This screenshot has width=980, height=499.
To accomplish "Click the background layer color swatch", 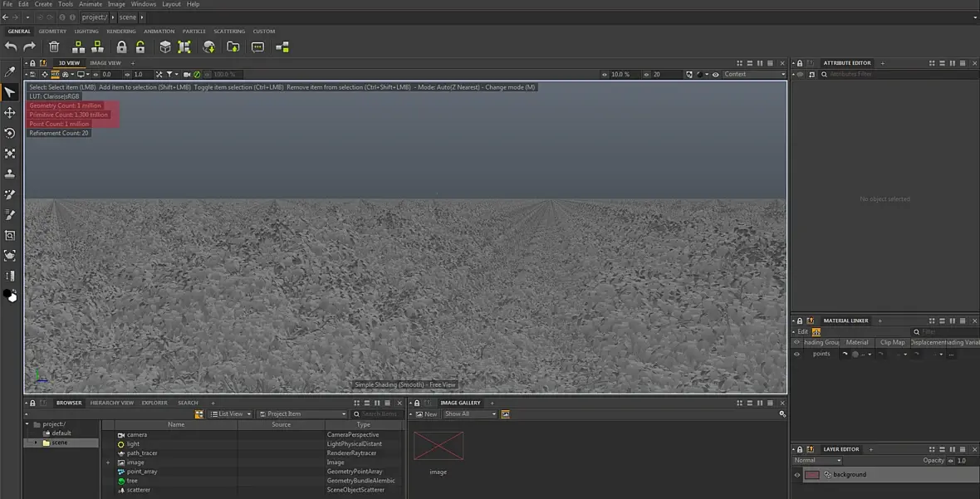I will pos(812,475).
